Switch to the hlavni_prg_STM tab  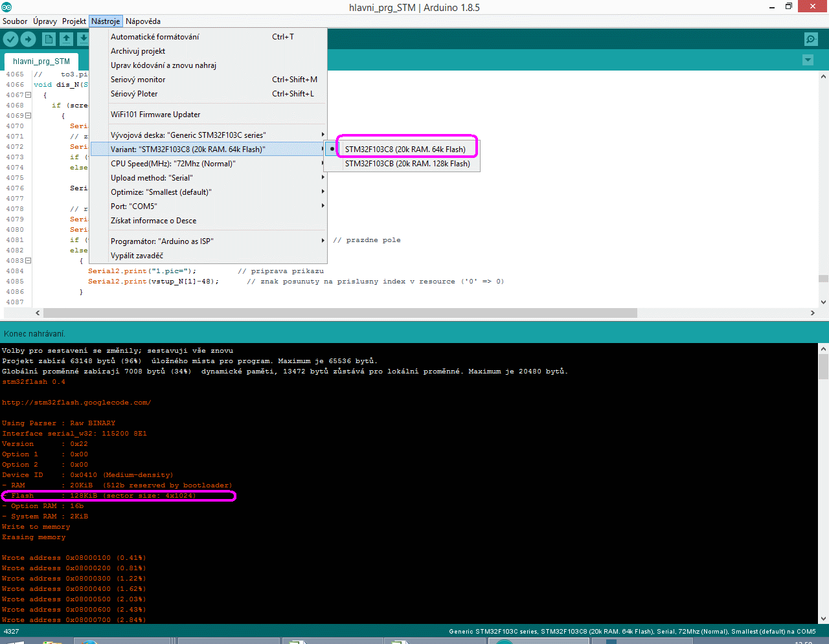pyautogui.click(x=41, y=61)
